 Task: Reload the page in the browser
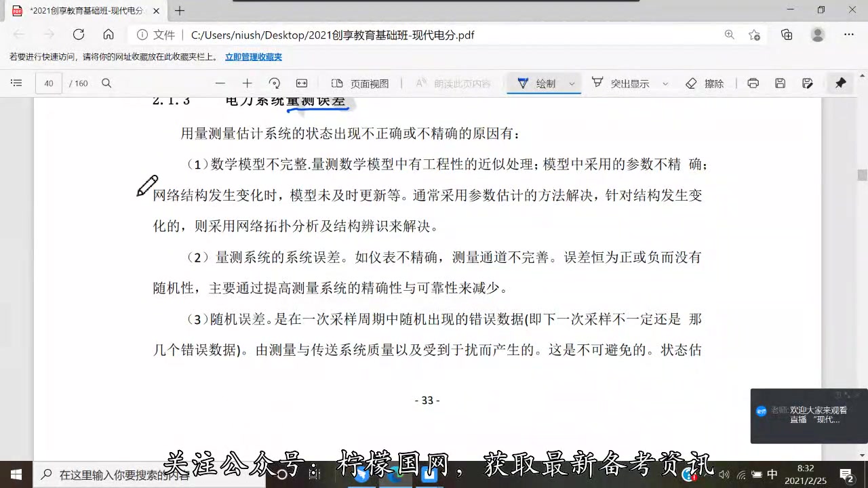79,35
